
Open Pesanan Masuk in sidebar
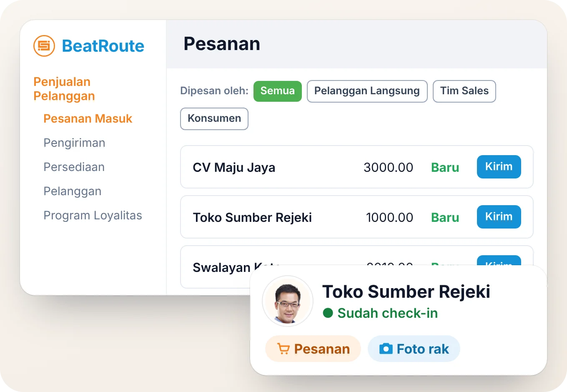pyautogui.click(x=88, y=119)
